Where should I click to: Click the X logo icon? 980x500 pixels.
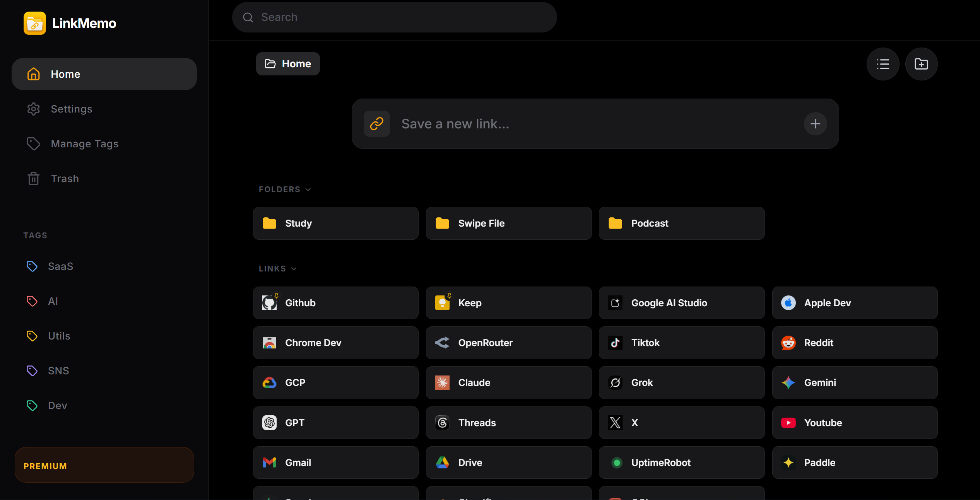[615, 423]
